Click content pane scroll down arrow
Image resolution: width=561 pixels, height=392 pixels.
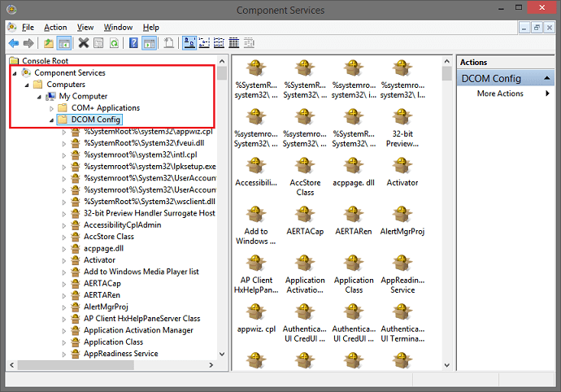tap(447, 365)
